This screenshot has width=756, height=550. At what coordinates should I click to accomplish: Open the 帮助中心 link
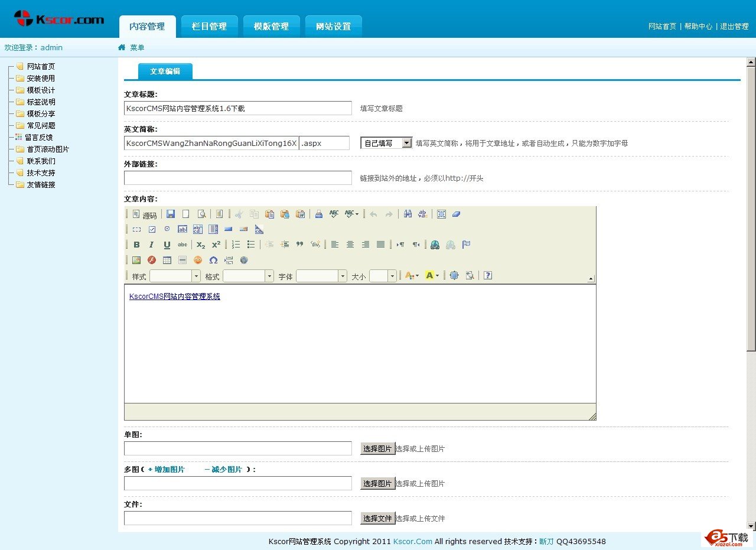coord(698,27)
